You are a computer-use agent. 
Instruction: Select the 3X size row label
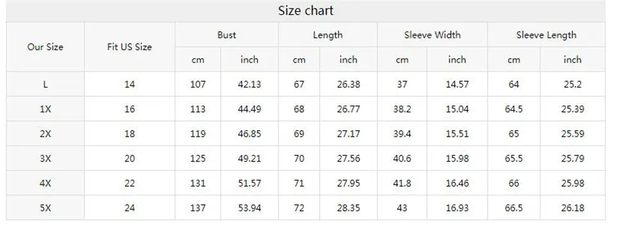(x=45, y=158)
